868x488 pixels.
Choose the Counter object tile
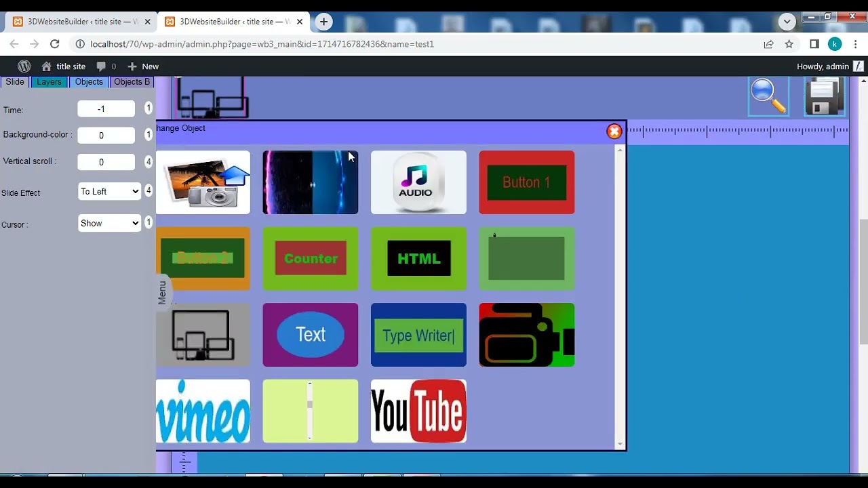click(x=311, y=258)
